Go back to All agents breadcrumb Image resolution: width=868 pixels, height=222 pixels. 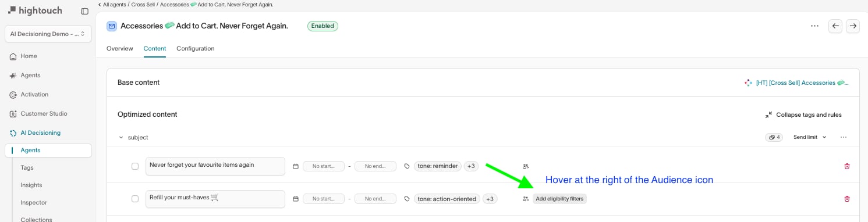click(114, 5)
